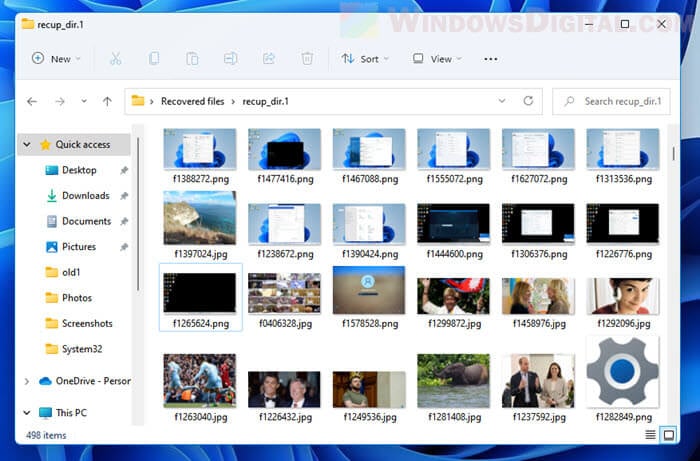
Task: Click the OneDrive cloud icon
Action: tap(45, 381)
